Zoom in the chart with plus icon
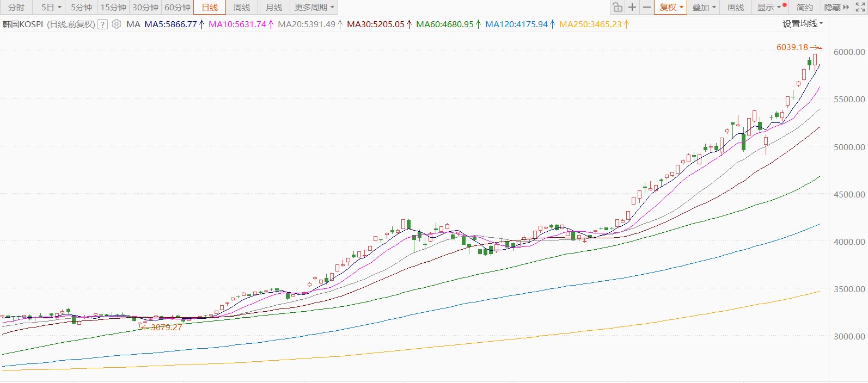868x383 pixels. [x=632, y=7]
